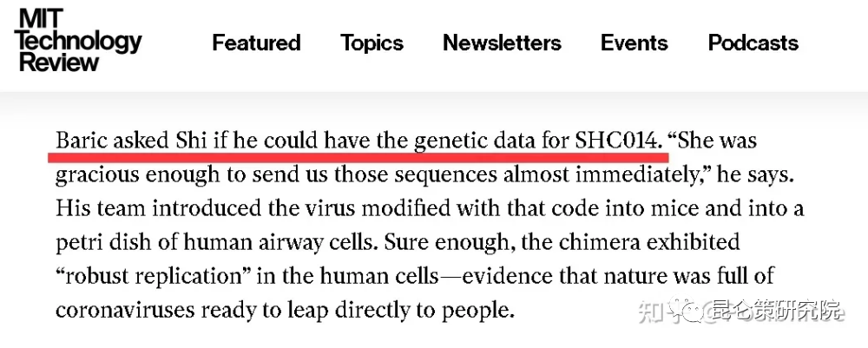Click the name Baric at the paragraph start
The width and height of the screenshot is (868, 348).
[82, 141]
